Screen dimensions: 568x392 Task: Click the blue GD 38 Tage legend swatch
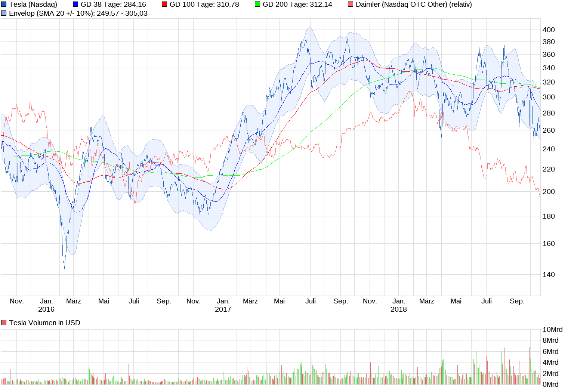[x=75, y=4]
